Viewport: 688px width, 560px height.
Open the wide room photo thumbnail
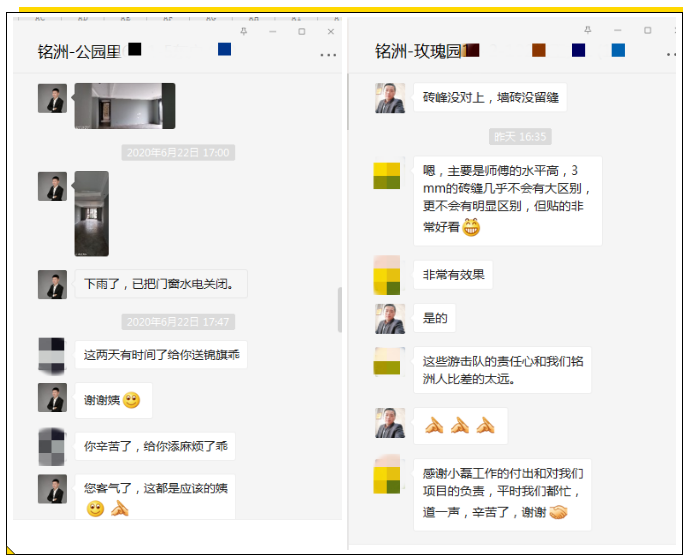pyautogui.click(x=124, y=105)
